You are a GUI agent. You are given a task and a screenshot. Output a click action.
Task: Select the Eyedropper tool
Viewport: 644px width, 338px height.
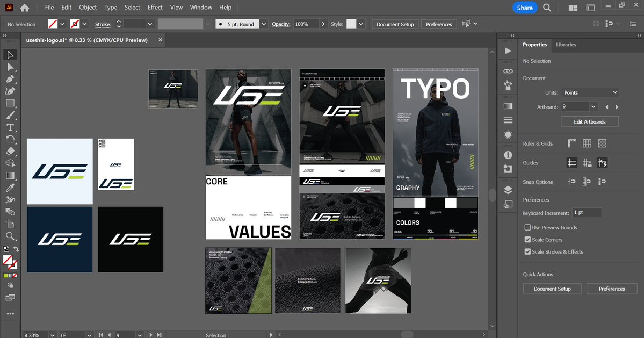[x=10, y=188]
